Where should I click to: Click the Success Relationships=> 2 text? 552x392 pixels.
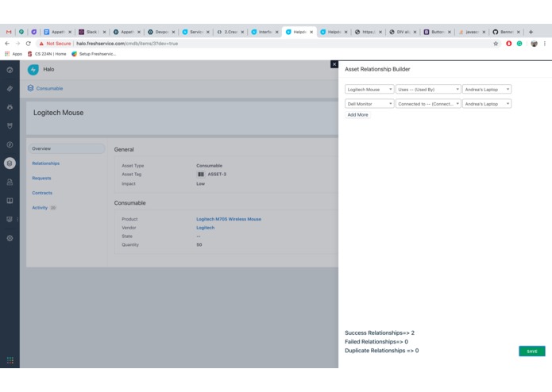point(380,333)
